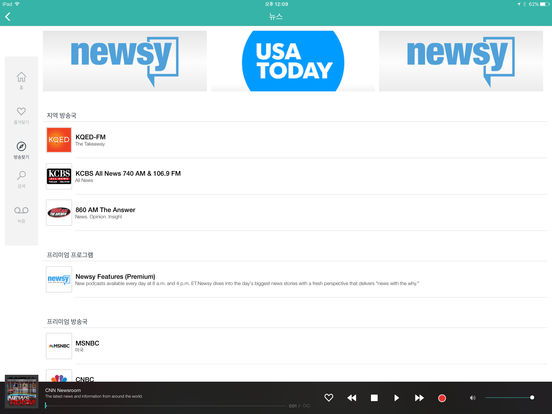
Task: Open the Home icon in the sidebar
Action: coord(21,77)
